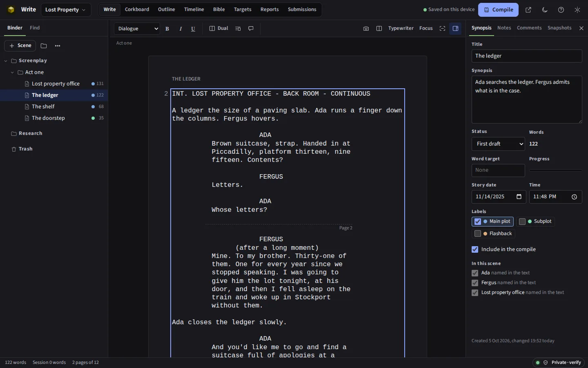Viewport: 588px width, 368px height.
Task: Open the Snapshots inspector tab
Action: (559, 28)
